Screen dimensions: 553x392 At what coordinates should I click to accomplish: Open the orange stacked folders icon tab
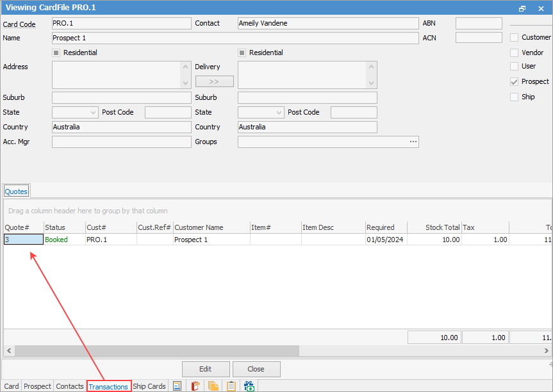click(x=213, y=386)
